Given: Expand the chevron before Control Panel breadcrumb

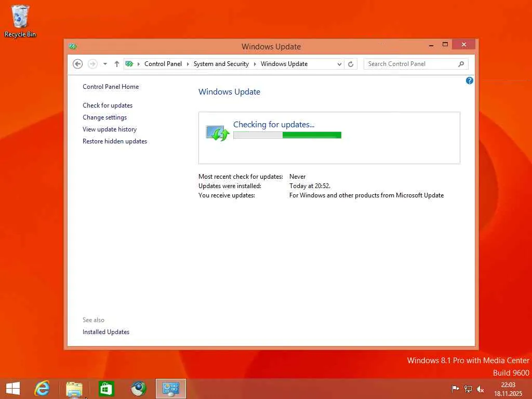Looking at the screenshot, I should (138, 64).
